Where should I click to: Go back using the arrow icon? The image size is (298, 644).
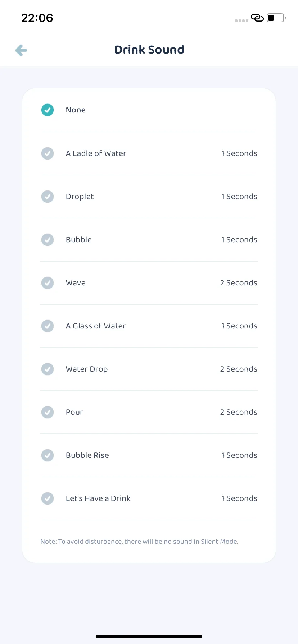[x=21, y=50]
